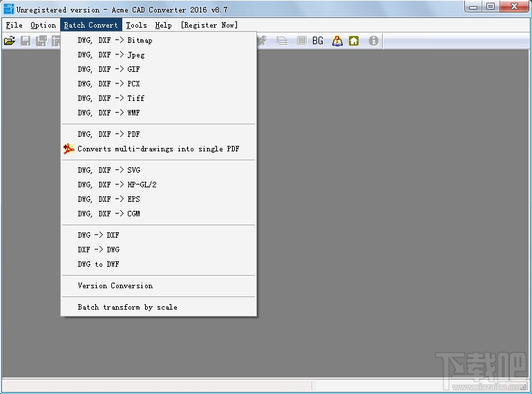The width and height of the screenshot is (532, 394).
Task: Choose DWG, DXF -> PCX
Action: pyautogui.click(x=158, y=84)
